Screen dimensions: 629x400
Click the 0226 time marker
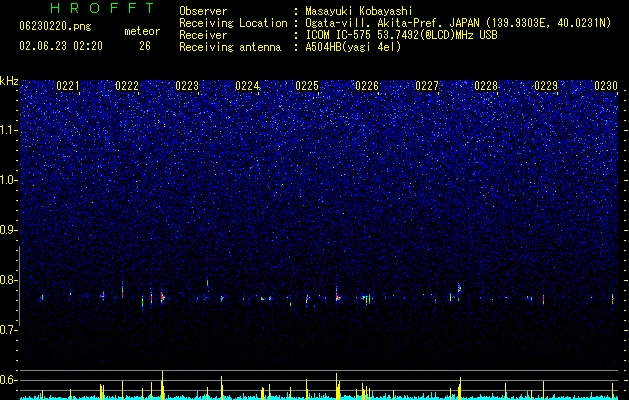(367, 86)
